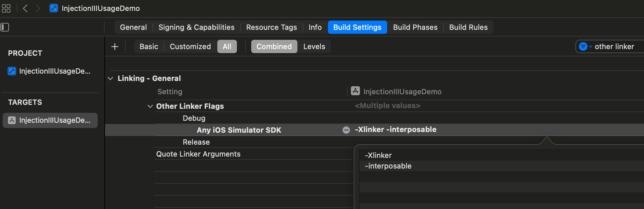Open the Build Phases tab
This screenshot has width=644, height=209.
[x=415, y=28]
